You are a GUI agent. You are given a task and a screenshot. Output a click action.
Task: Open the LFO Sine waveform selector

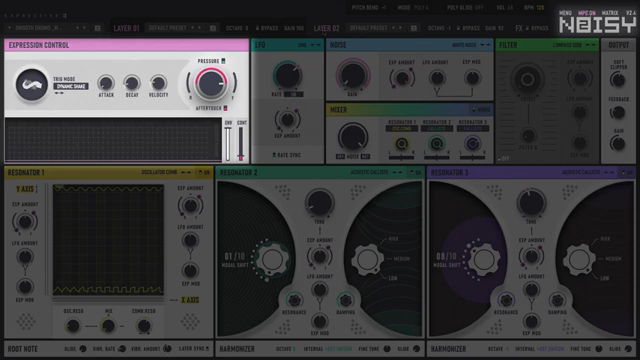tap(302, 45)
